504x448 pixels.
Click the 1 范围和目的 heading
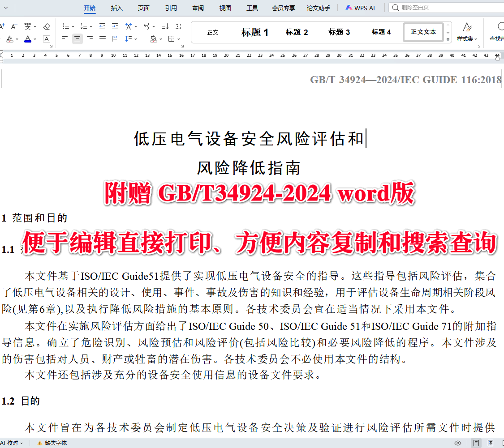34,218
